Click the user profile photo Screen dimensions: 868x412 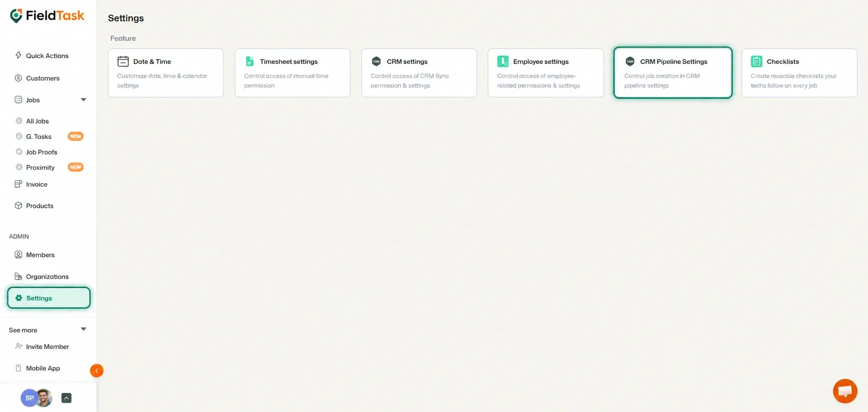44,398
